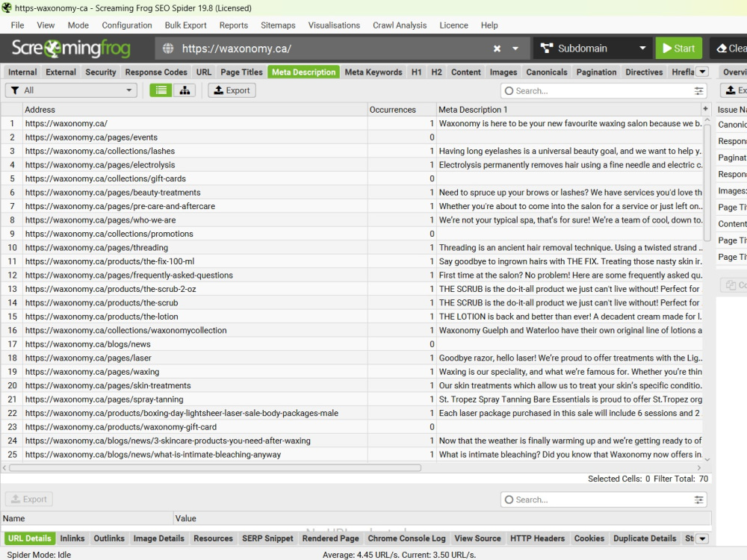Sort by the Address column header
The image size is (747, 560).
tap(195, 110)
